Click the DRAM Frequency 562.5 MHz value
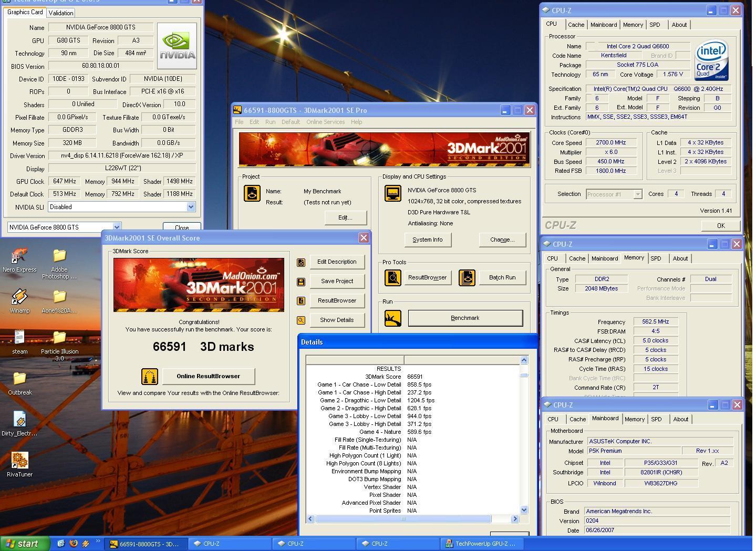 pos(656,322)
